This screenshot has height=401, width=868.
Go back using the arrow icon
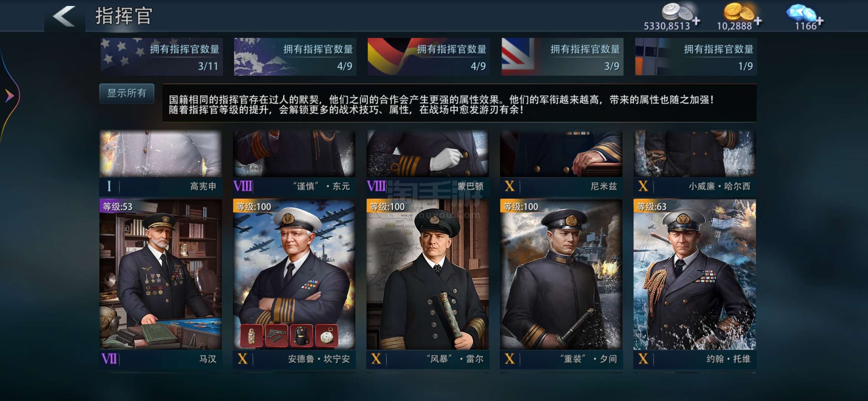pyautogui.click(x=64, y=16)
